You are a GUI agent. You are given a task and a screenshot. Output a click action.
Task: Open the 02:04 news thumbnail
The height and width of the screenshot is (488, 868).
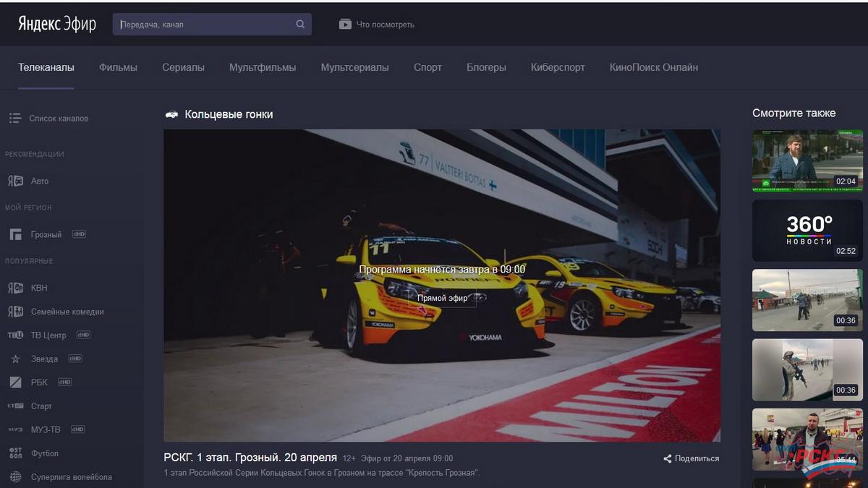807,160
